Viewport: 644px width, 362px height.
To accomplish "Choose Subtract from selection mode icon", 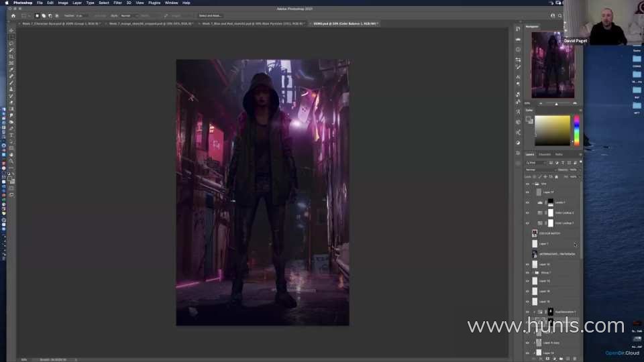I will pos(50,15).
